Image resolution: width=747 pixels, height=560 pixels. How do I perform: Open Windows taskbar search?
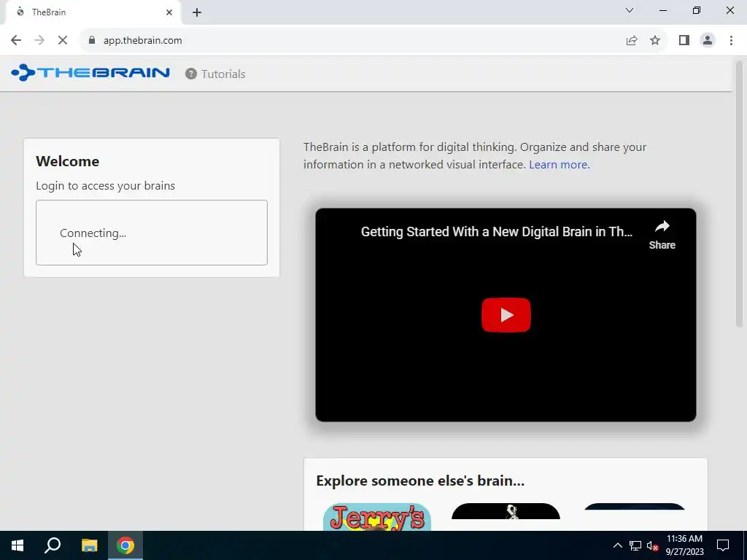53,545
